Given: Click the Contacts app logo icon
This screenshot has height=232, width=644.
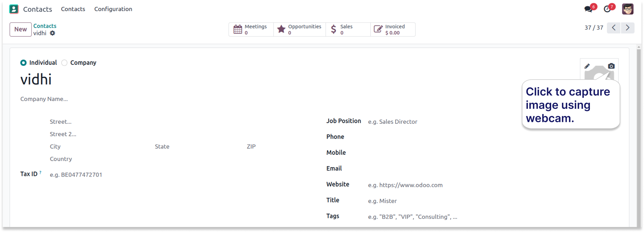Looking at the screenshot, I should click(14, 9).
